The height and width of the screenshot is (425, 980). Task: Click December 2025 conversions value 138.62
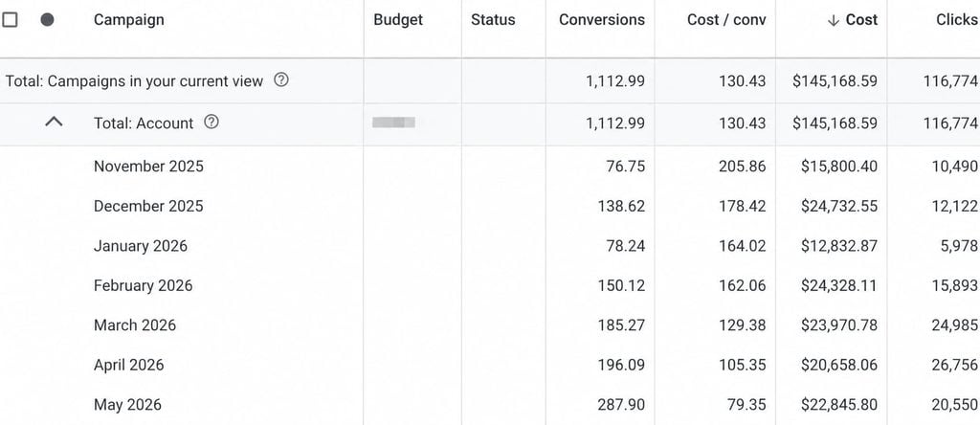[x=621, y=206]
